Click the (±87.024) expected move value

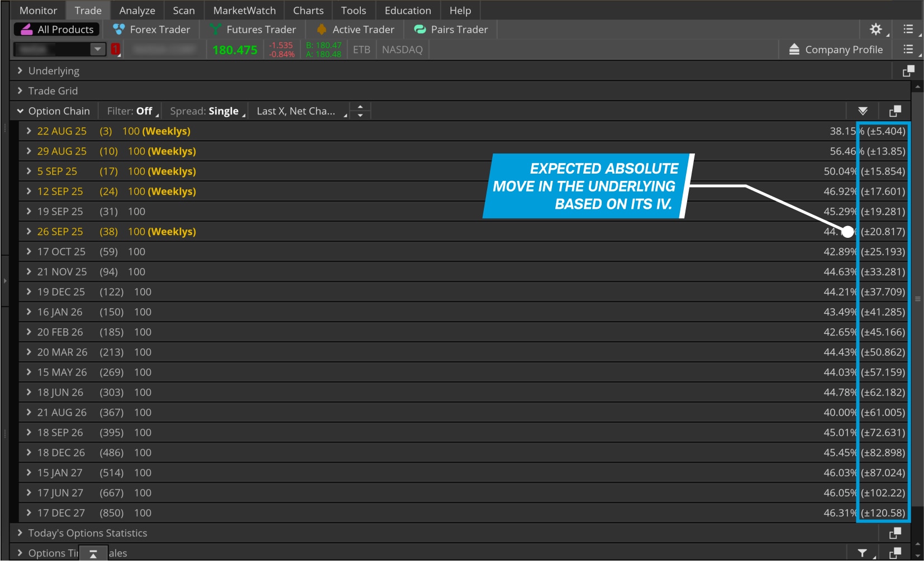(x=883, y=473)
